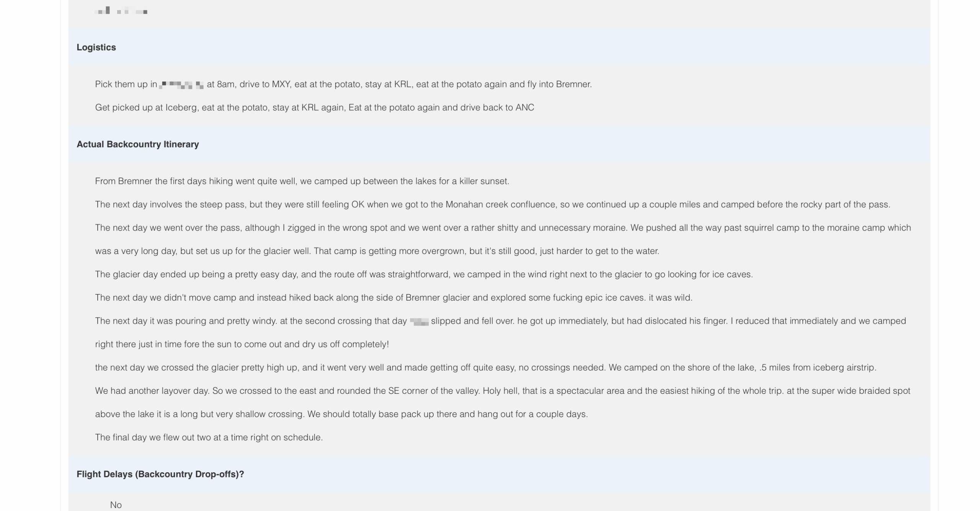Click the Logistics section heading
Image resolution: width=980 pixels, height=511 pixels.
coord(96,47)
